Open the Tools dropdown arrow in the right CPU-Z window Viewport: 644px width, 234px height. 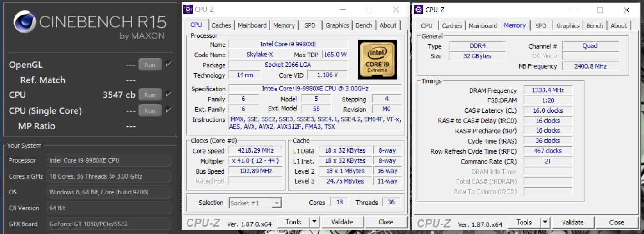(x=545, y=222)
